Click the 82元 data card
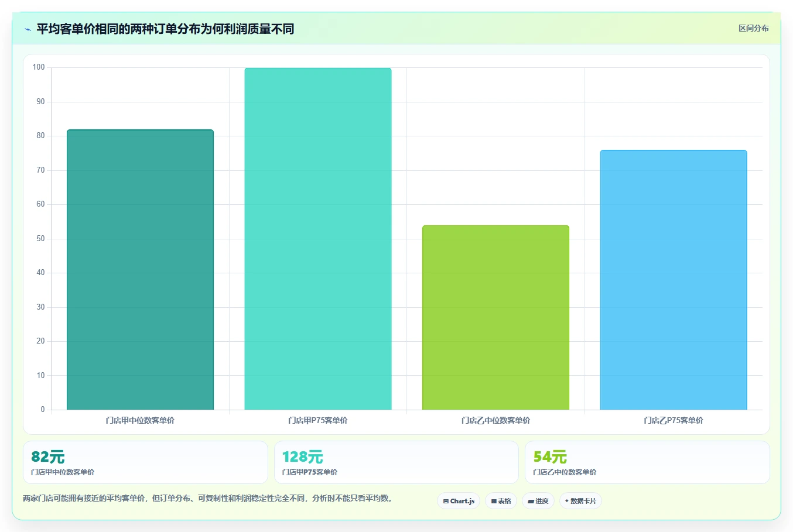The height and width of the screenshot is (532, 793). [x=145, y=462]
